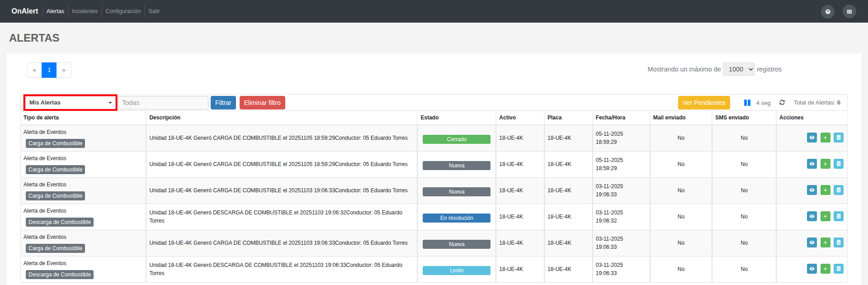The width and height of the screenshot is (868, 285).
Task: View the Nueva alert dated 05-11-2025 (eye icon)
Action: [x=812, y=164]
